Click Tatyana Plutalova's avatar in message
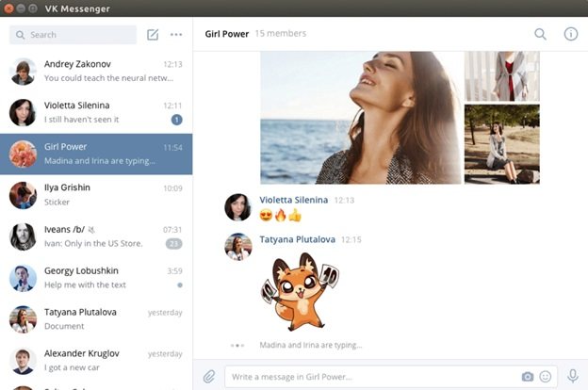 (x=238, y=247)
